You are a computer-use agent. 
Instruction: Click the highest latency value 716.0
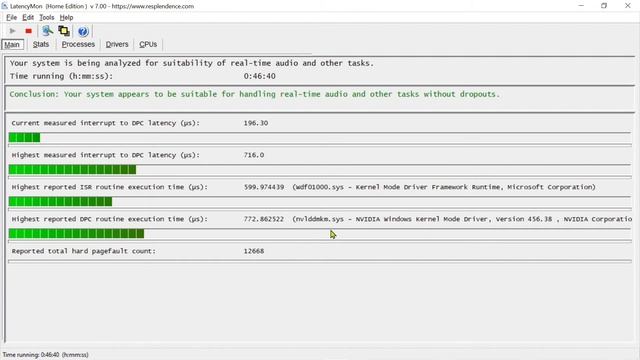(254, 155)
